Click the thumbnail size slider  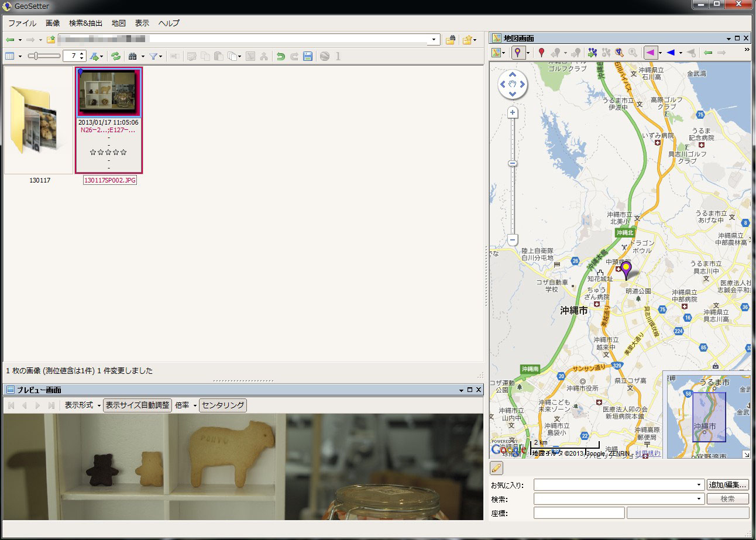[x=44, y=56]
